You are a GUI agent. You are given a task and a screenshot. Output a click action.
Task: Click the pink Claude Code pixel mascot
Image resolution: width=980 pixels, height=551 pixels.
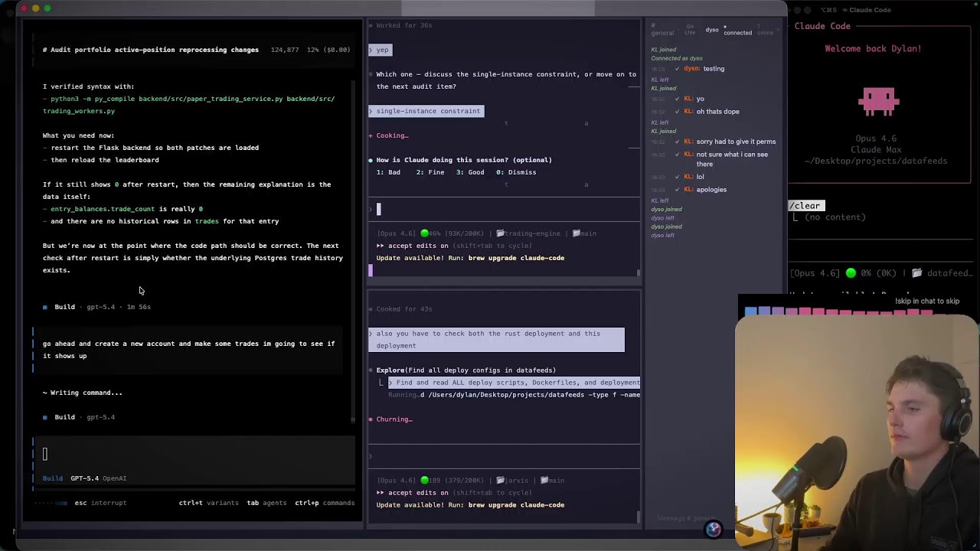click(x=878, y=102)
